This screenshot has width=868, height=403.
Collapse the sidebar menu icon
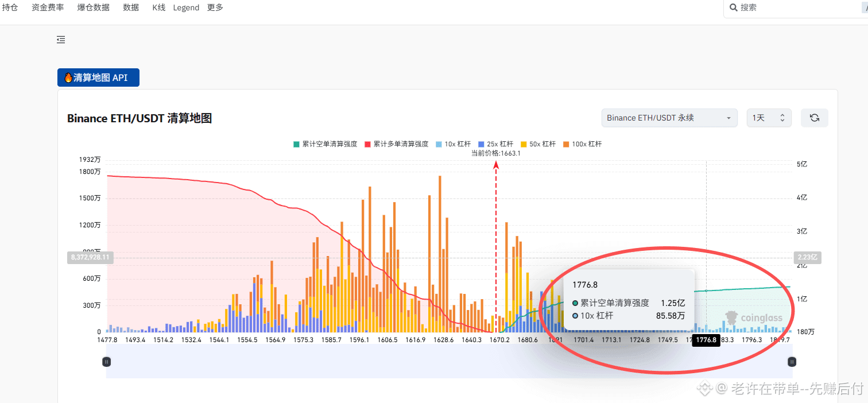(61, 40)
